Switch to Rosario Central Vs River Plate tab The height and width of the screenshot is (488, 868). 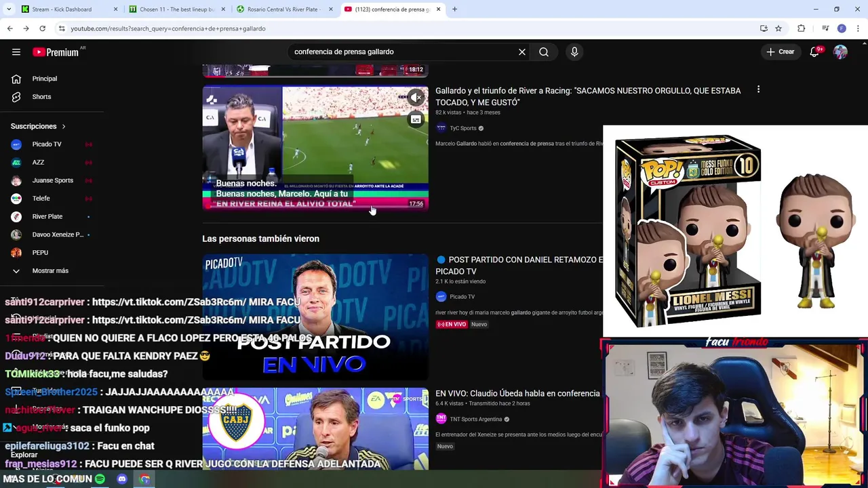283,9
